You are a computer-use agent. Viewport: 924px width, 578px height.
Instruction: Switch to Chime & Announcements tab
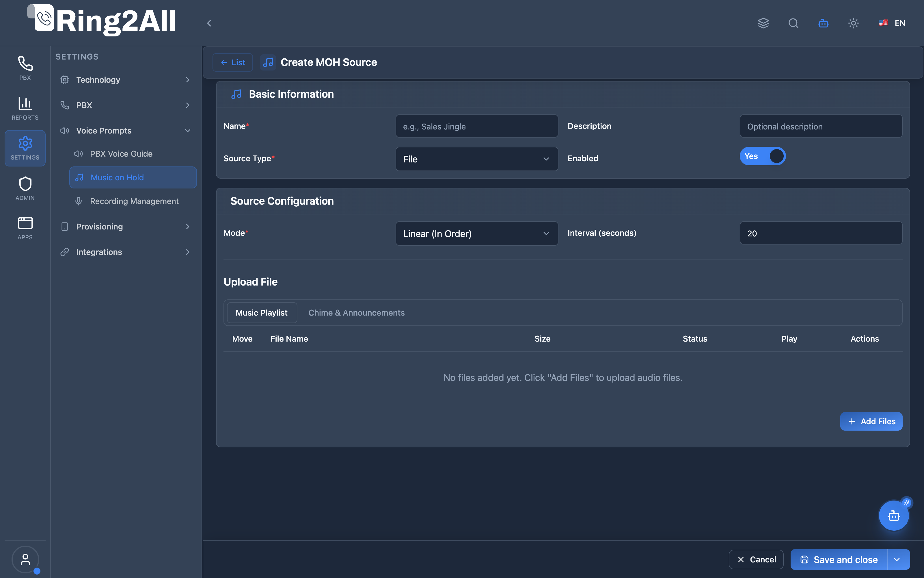pyautogui.click(x=356, y=313)
